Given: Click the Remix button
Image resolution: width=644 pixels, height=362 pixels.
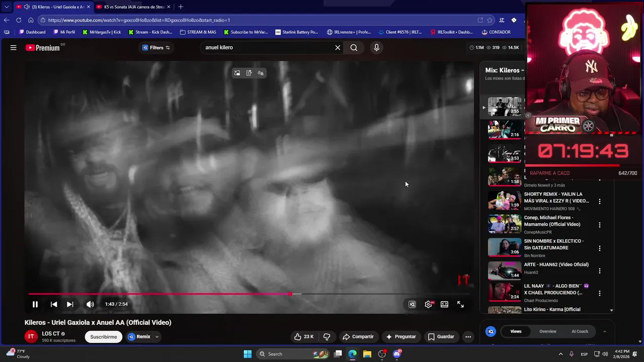Looking at the screenshot, I should click(x=139, y=337).
